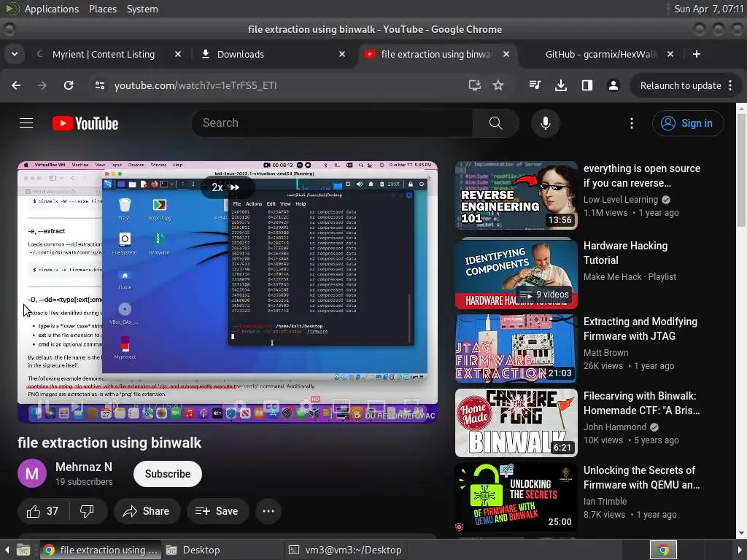The height and width of the screenshot is (560, 747).
Task: Bookmark this page with the star icon
Action: tap(498, 85)
